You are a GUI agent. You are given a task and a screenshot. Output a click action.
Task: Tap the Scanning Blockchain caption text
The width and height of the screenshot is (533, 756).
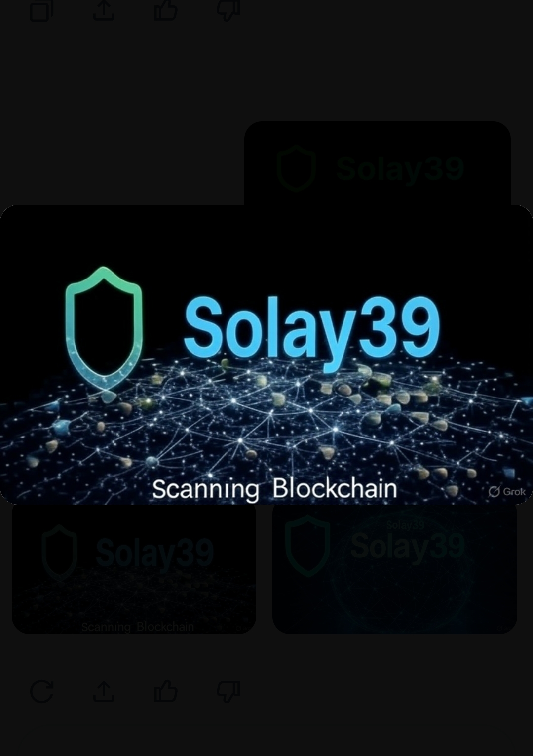[x=274, y=489]
